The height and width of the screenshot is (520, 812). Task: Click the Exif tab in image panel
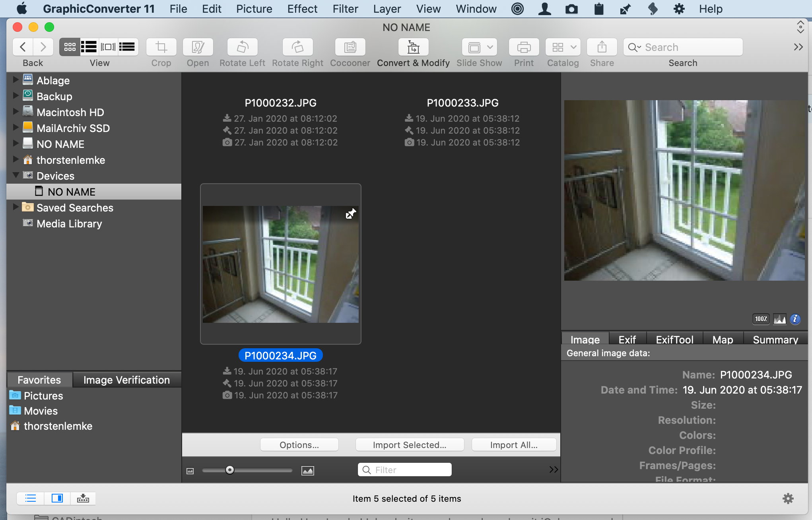(x=626, y=340)
